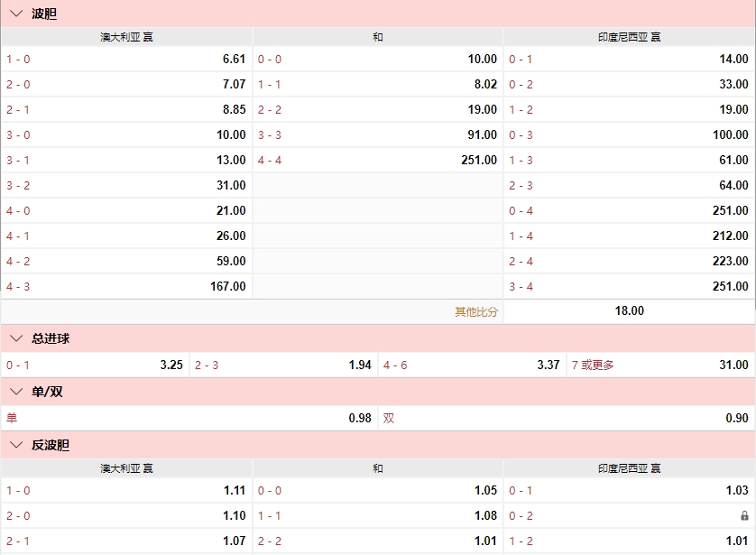Select 4-4 draw score at 251.00
The width and height of the screenshot is (756, 555).
(377, 160)
